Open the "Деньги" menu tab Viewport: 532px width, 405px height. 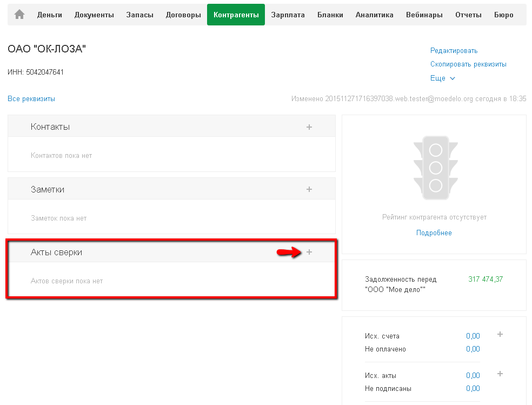(x=50, y=15)
